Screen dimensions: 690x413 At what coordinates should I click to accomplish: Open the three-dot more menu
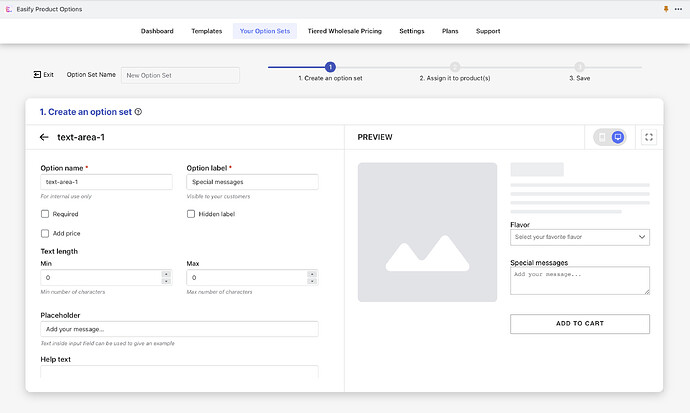pyautogui.click(x=678, y=9)
